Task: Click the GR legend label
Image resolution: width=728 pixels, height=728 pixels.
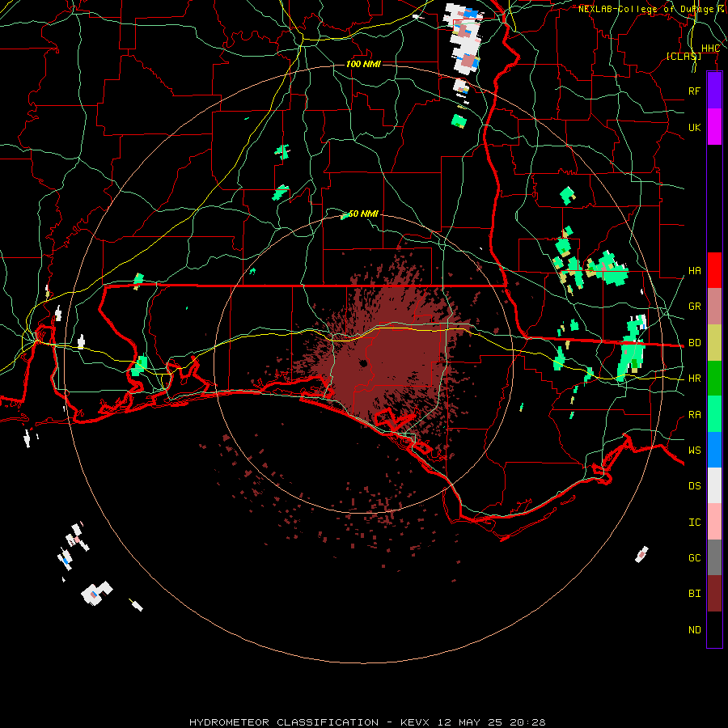Action: tap(694, 307)
